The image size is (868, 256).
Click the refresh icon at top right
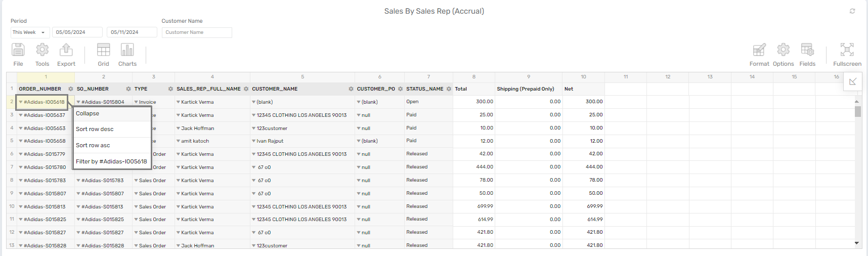(x=852, y=11)
